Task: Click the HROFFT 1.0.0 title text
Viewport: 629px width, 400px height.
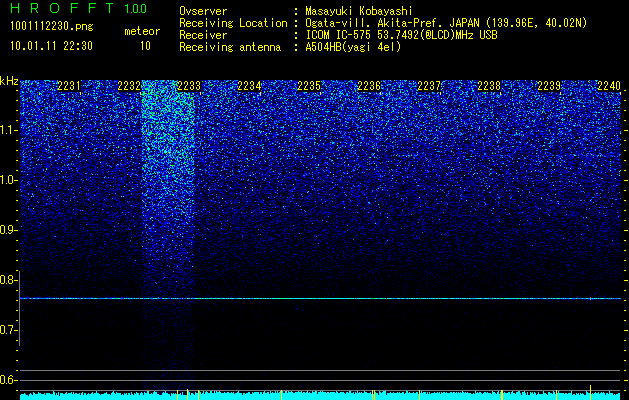Action: 79,8
